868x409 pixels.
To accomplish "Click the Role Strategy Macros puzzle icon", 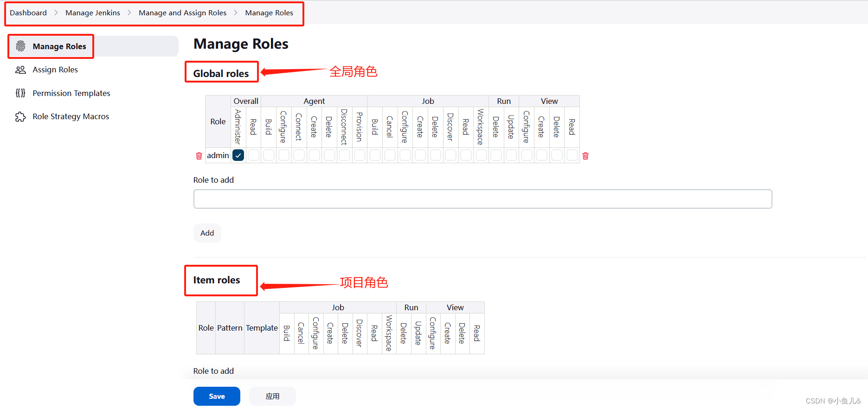I will pos(20,116).
